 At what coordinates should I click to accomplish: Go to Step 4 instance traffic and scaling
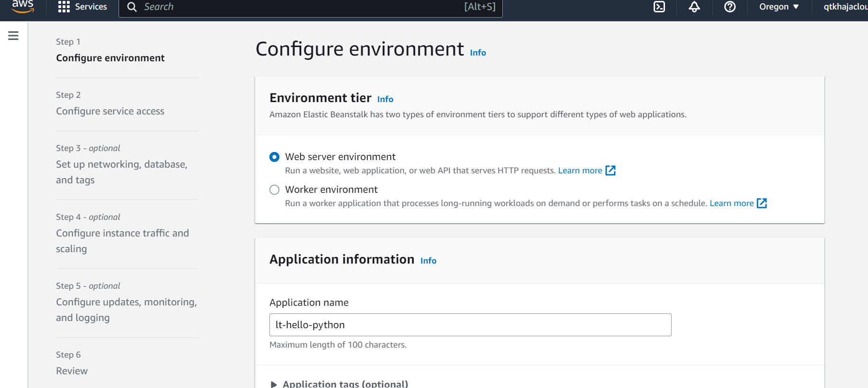(x=122, y=241)
